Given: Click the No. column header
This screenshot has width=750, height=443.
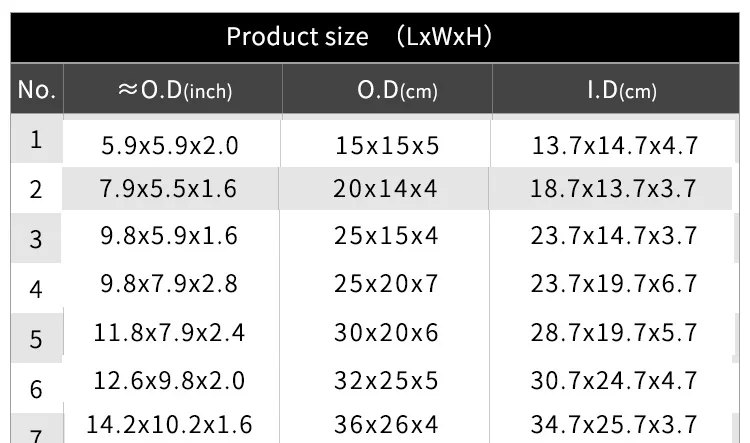Looking at the screenshot, I should (x=36, y=90).
